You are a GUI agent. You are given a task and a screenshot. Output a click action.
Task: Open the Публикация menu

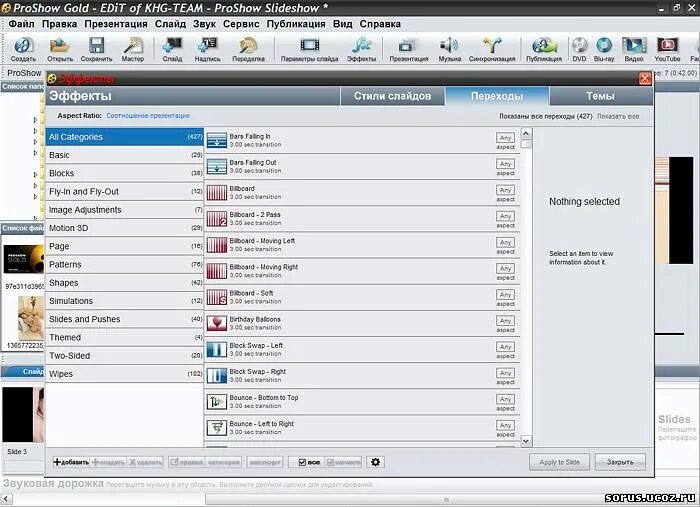(296, 24)
